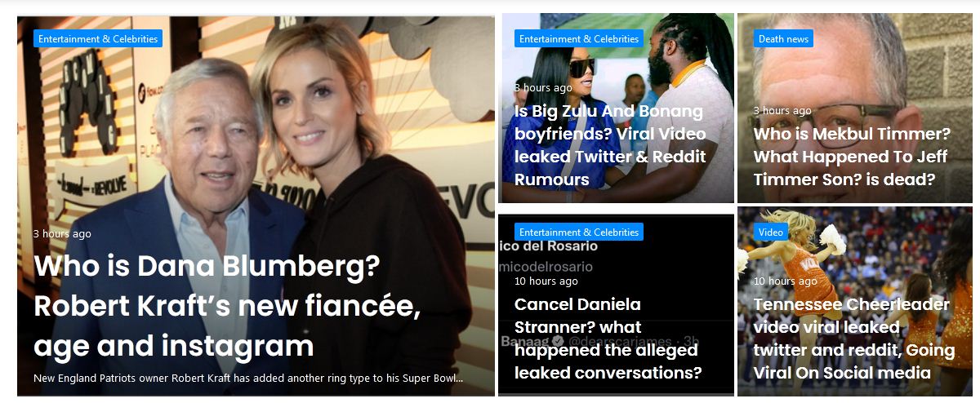Viewport: 980px width, 403px height.
Task: Select the 3 hours ago timestamp on Blumberg story
Action: point(62,233)
